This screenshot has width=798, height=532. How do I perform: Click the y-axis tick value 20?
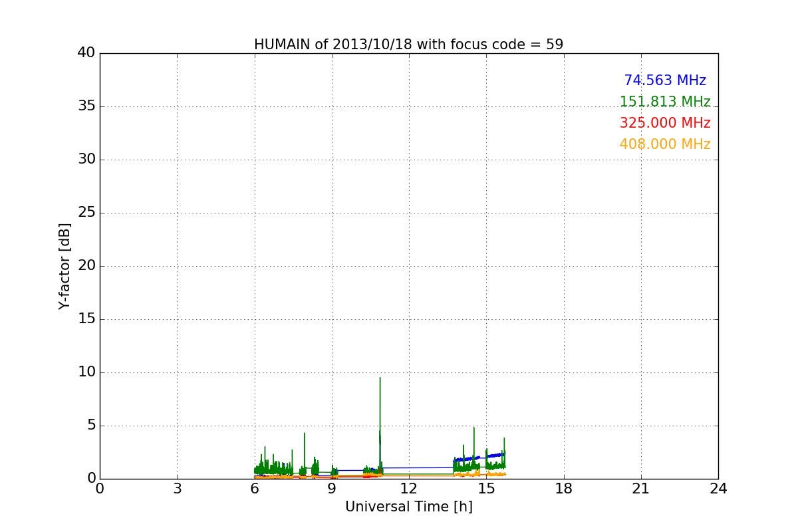[86, 266]
